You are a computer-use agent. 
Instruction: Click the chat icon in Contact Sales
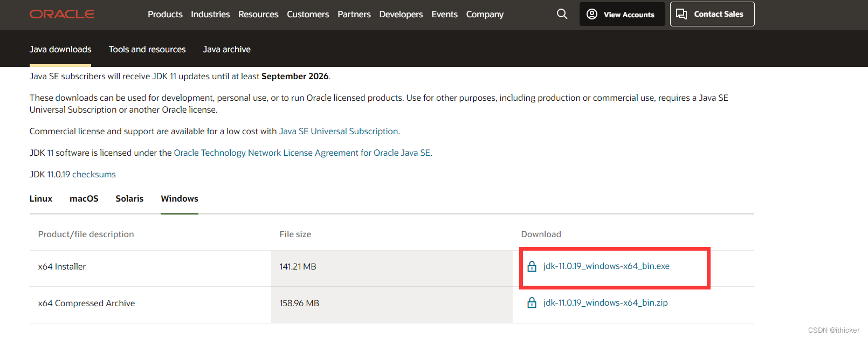click(x=681, y=14)
